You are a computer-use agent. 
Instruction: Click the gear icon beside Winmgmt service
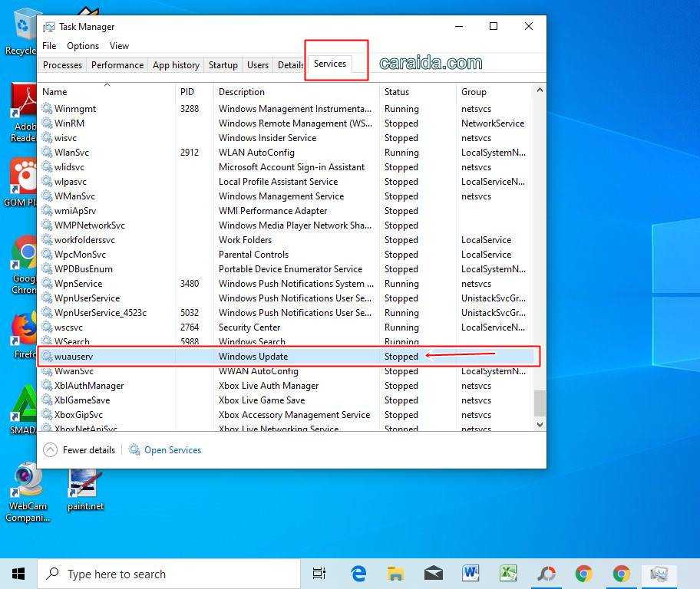pyautogui.click(x=47, y=108)
